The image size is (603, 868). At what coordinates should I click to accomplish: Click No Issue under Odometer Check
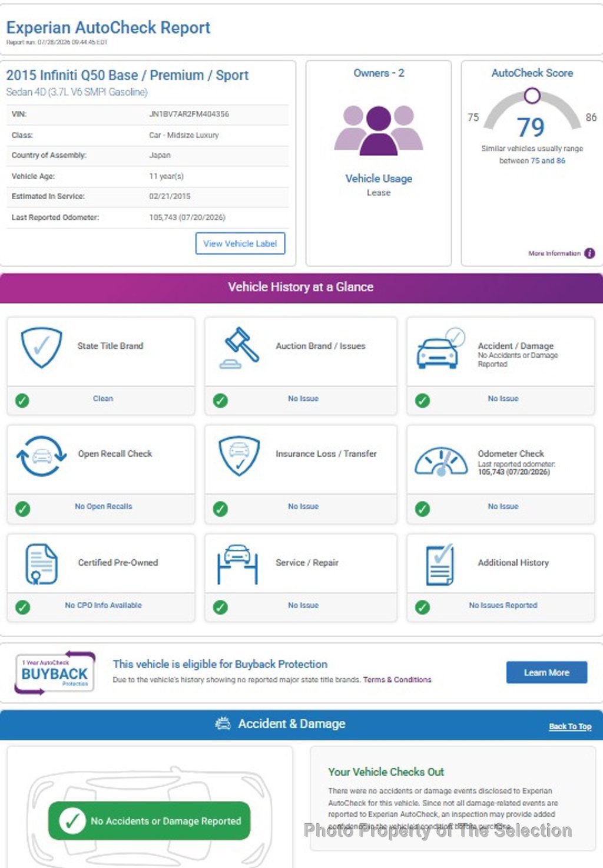503,507
